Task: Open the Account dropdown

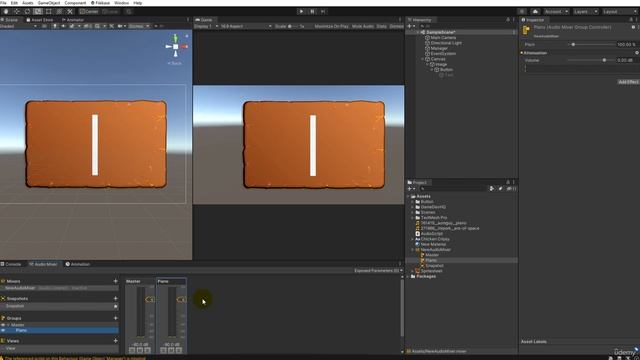Action: point(556,11)
